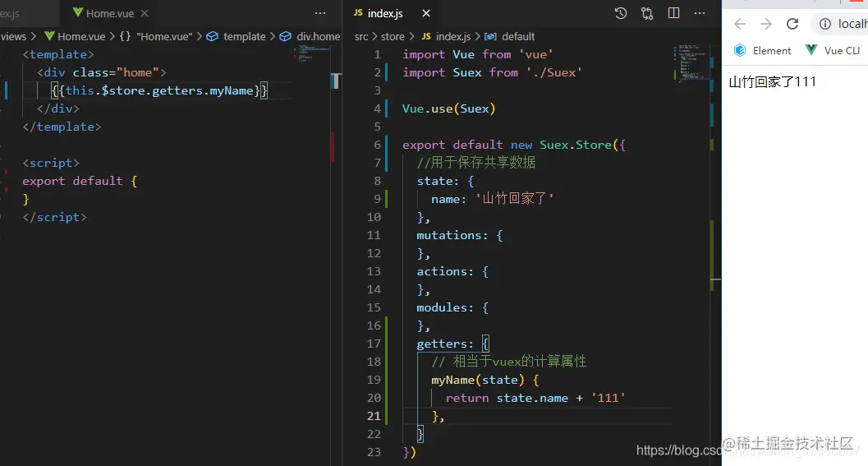
Task: Select 'template' breadcrumb segment
Action: (244, 36)
